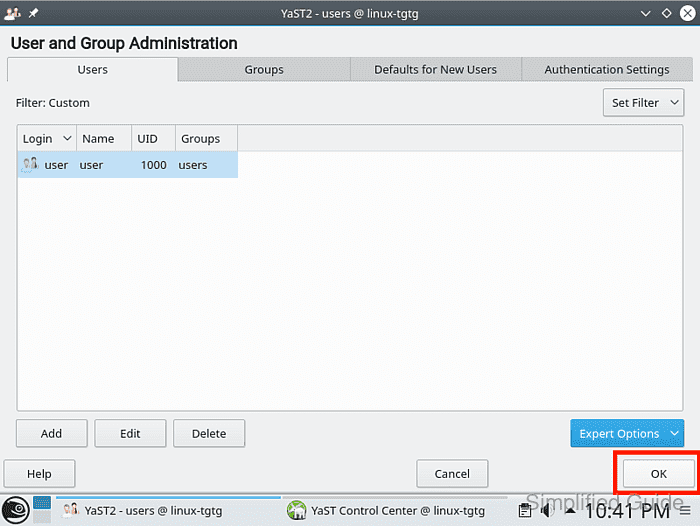Sort by the Login column header
700x526 pixels.
click(x=47, y=139)
